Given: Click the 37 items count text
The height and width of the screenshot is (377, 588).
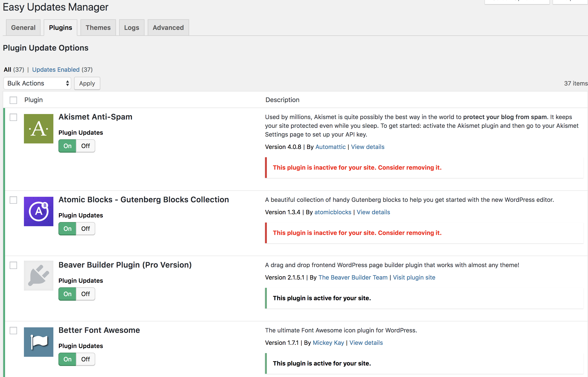Looking at the screenshot, I should pos(576,83).
